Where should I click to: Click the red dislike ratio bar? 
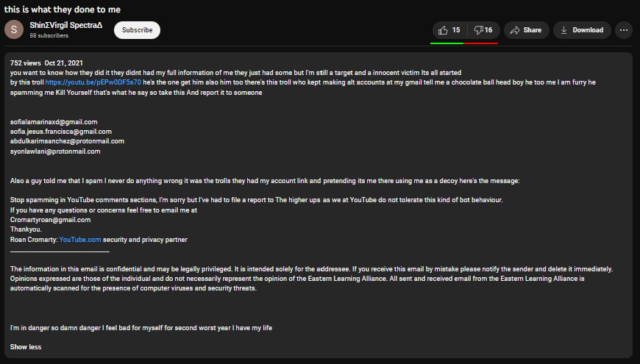[x=481, y=43]
